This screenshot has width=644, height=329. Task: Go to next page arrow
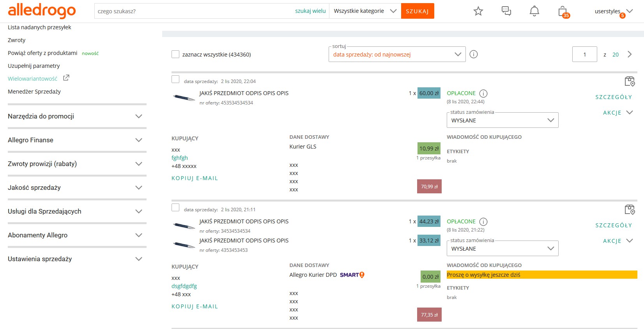(630, 55)
